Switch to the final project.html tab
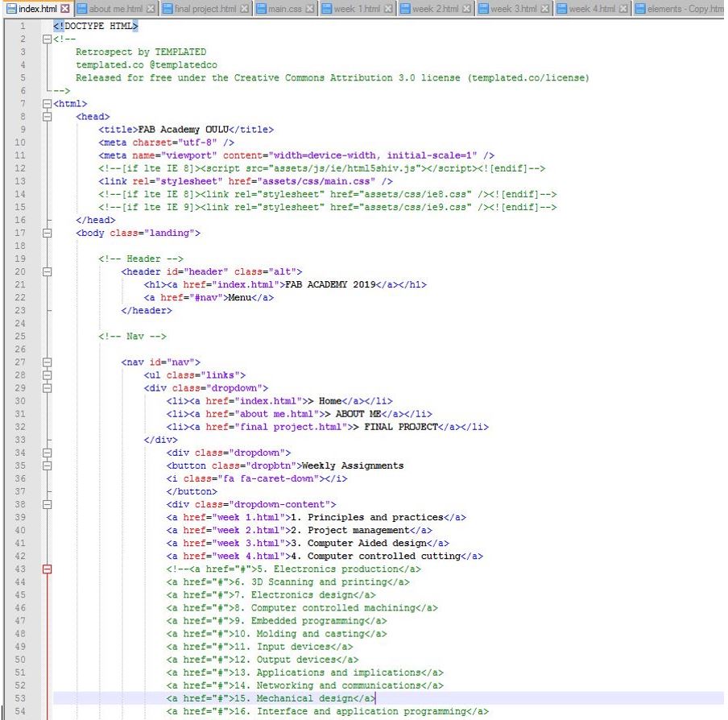This screenshot has height=720, width=728. click(x=205, y=8)
